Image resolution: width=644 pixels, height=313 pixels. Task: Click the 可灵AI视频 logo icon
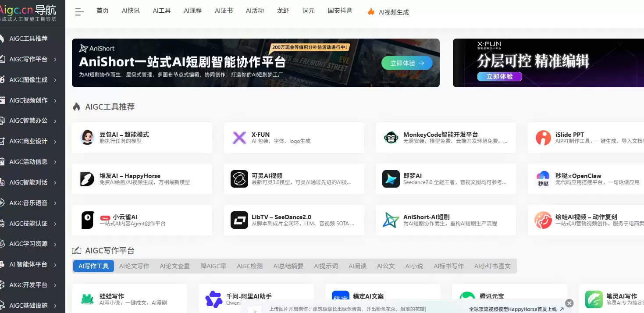239,179
